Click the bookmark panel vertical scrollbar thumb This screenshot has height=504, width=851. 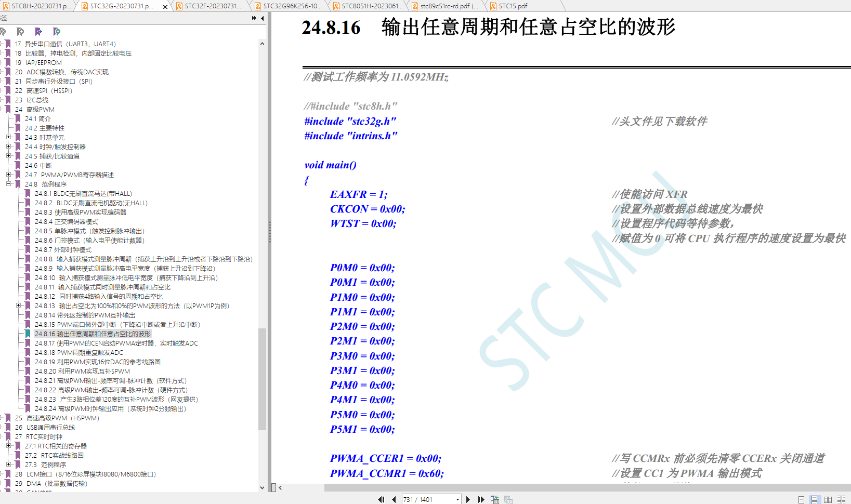262,379
